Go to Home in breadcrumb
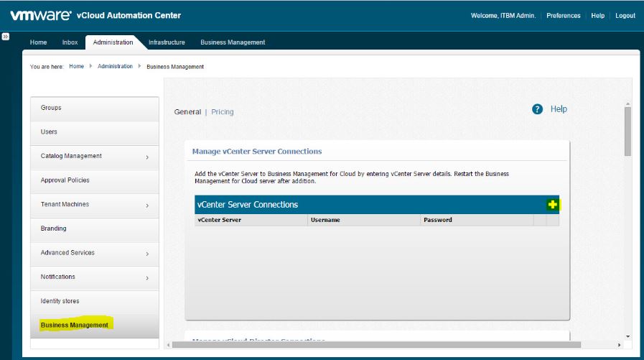Image resolution: width=644 pixels, height=360 pixels. (76, 66)
